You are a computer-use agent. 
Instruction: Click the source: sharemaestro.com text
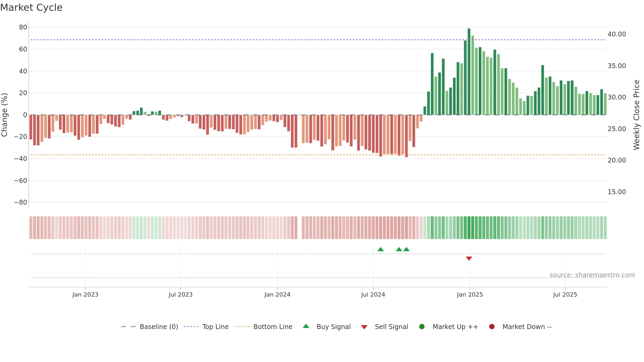(592, 275)
